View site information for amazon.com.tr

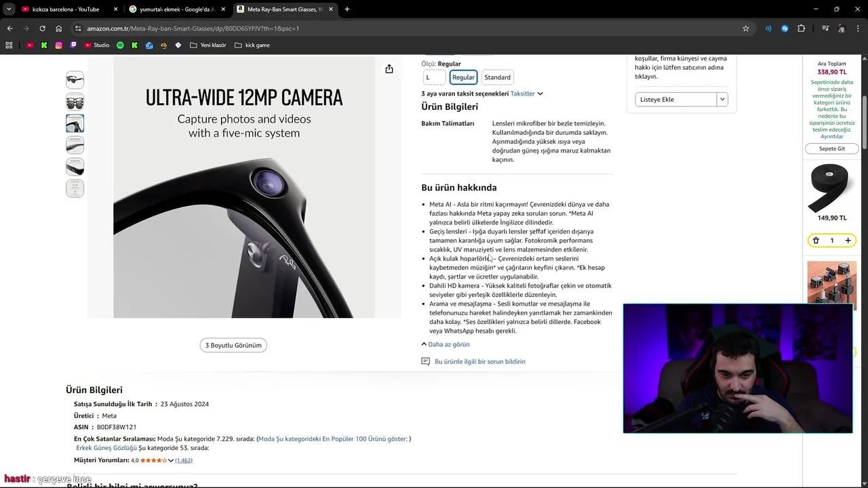[78, 28]
